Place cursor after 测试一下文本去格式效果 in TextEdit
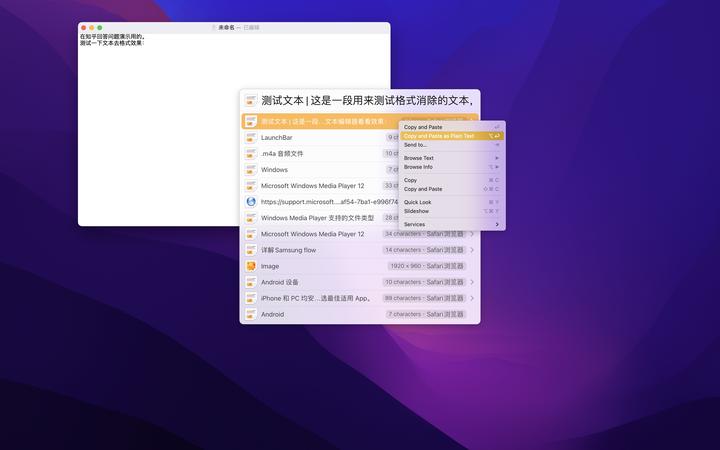The width and height of the screenshot is (720, 450). point(145,43)
